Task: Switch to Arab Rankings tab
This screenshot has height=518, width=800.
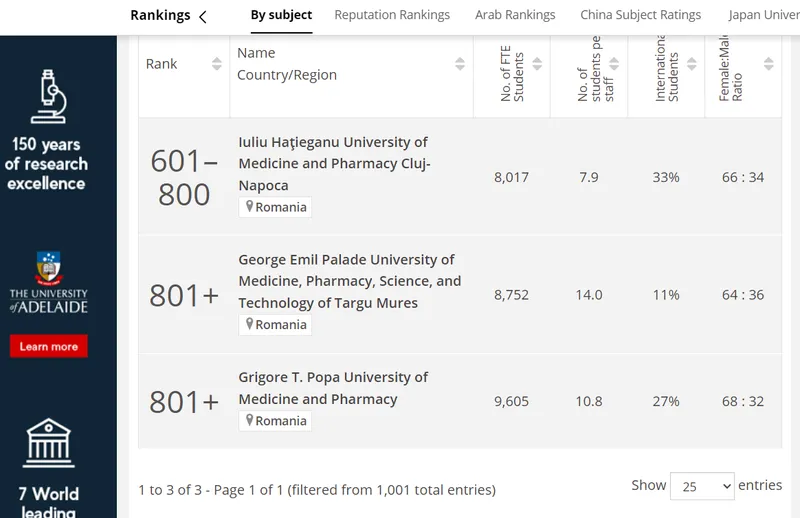Action: pyautogui.click(x=515, y=15)
